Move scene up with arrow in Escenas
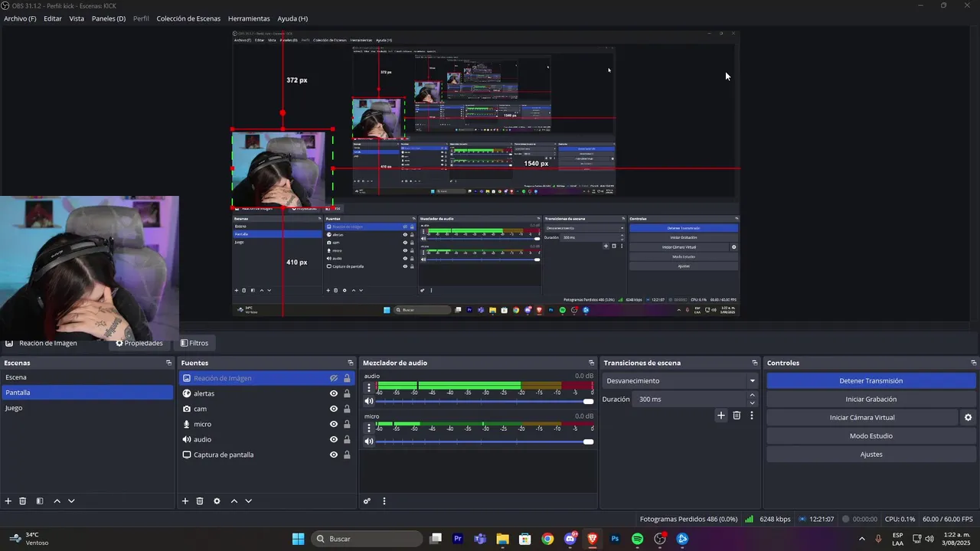The height and width of the screenshot is (551, 980). (x=57, y=501)
